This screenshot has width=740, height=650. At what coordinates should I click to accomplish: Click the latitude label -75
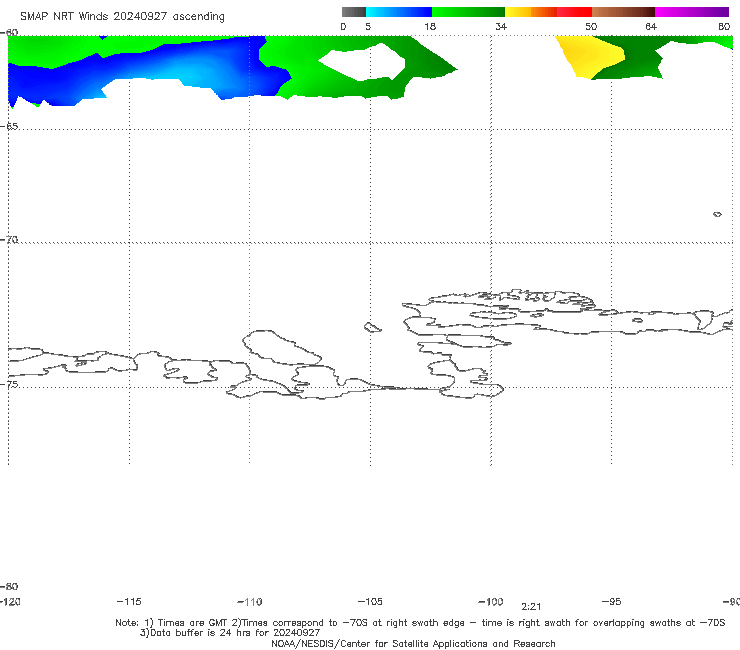click(x=9, y=384)
